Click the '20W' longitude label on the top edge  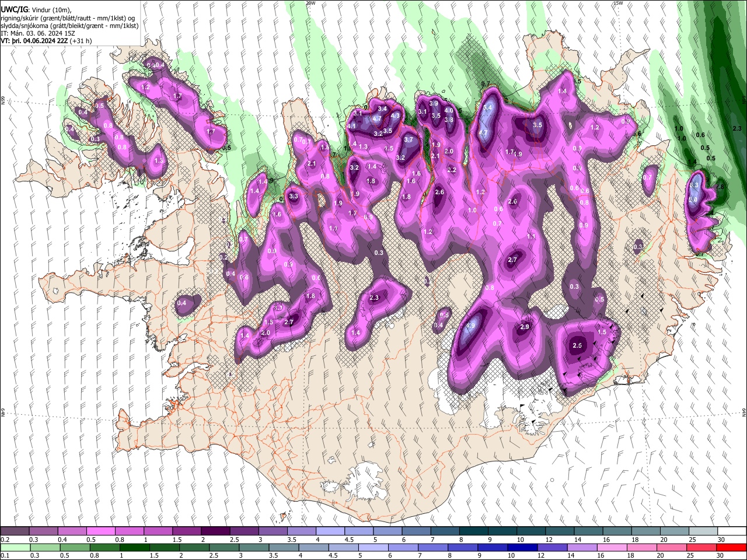[x=311, y=3]
